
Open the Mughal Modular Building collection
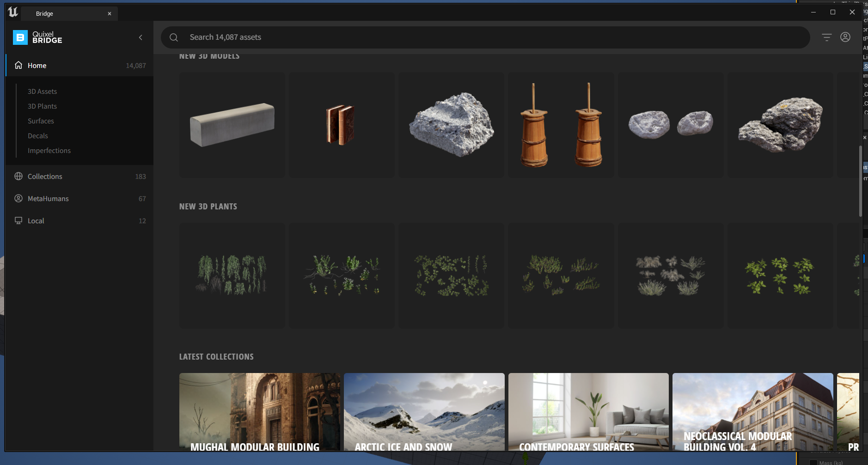point(260,412)
